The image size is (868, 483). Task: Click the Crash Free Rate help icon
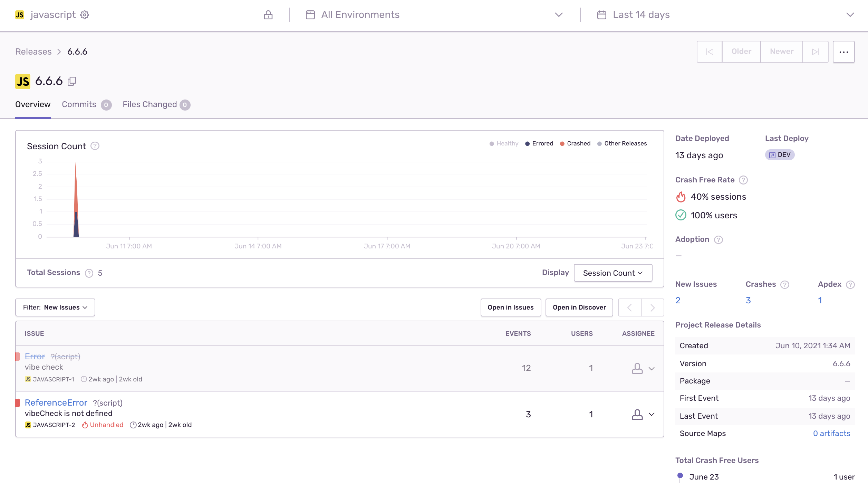(x=743, y=180)
